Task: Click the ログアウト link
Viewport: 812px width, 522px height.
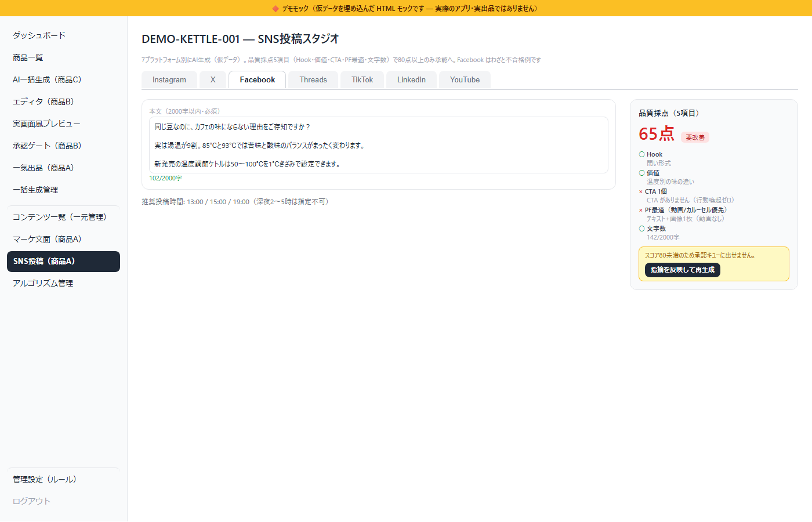Action: tap(32, 501)
